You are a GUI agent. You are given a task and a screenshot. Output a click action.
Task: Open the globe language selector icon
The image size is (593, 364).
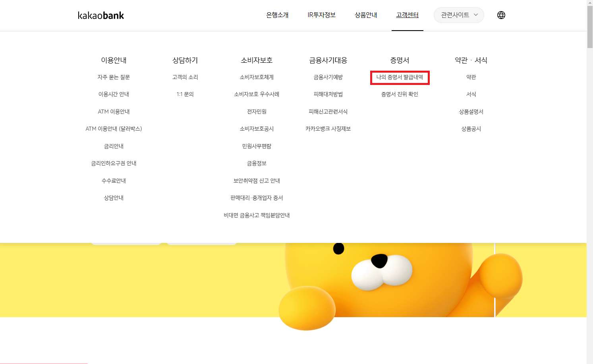coord(501,15)
